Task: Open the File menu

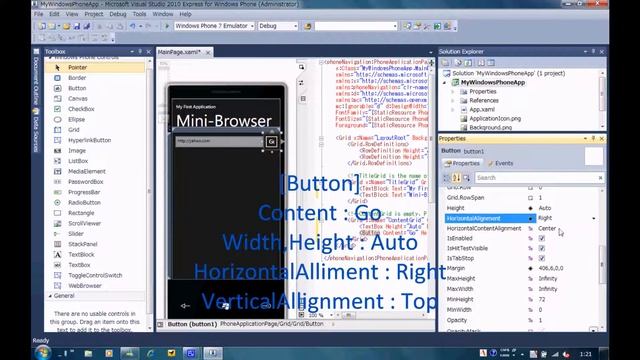Action: pyautogui.click(x=38, y=14)
